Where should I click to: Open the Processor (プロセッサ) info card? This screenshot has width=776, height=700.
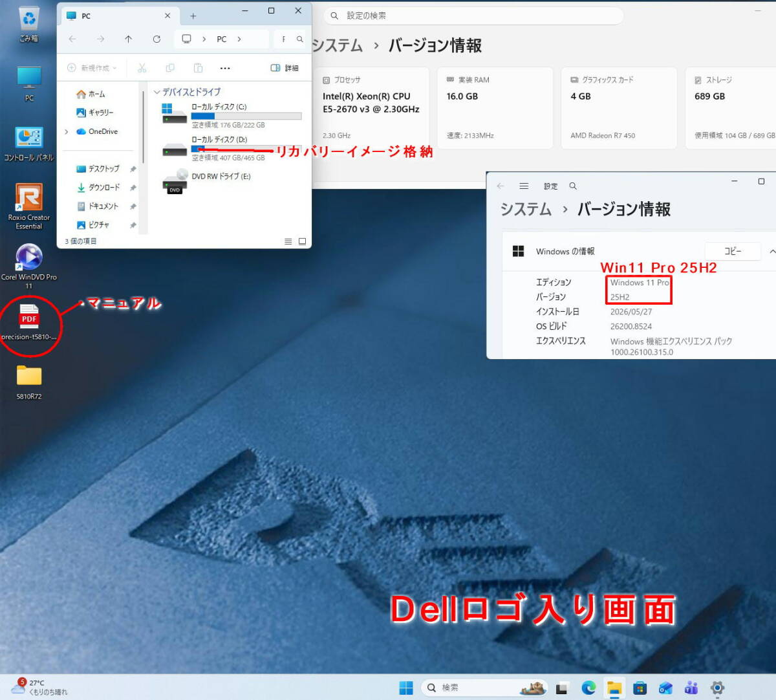(x=372, y=108)
